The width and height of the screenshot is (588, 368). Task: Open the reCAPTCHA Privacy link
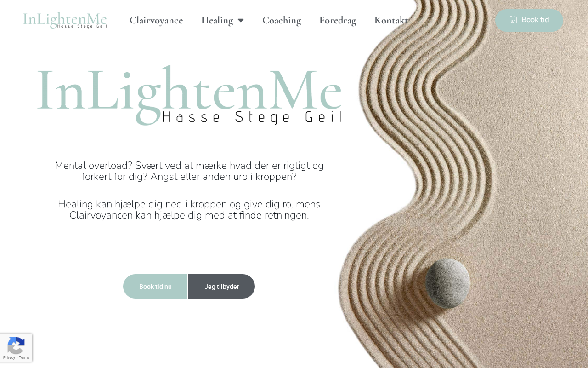pyautogui.click(x=9, y=357)
